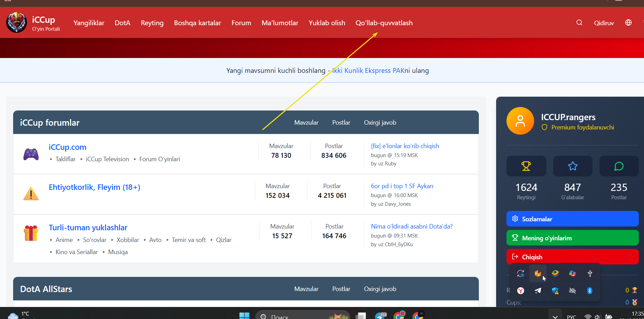644x319 pixels.
Task: Click the OneDrive cloud tray icon
Action: [x=572, y=291]
